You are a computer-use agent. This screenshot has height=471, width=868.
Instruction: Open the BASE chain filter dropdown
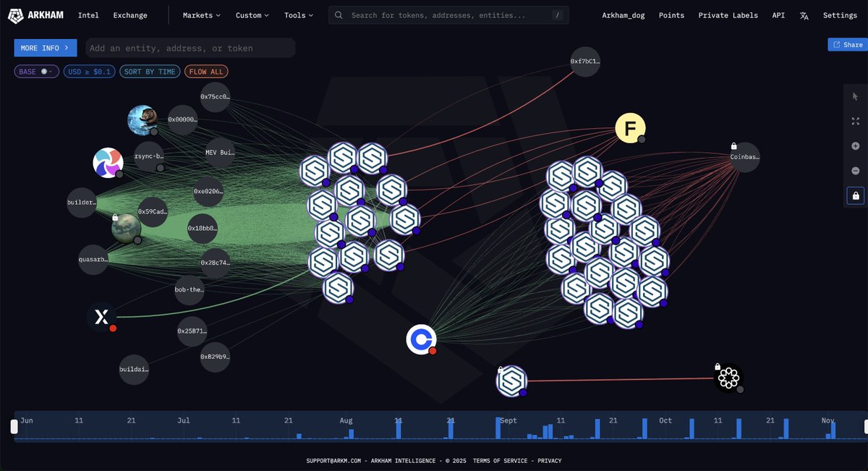(x=37, y=72)
